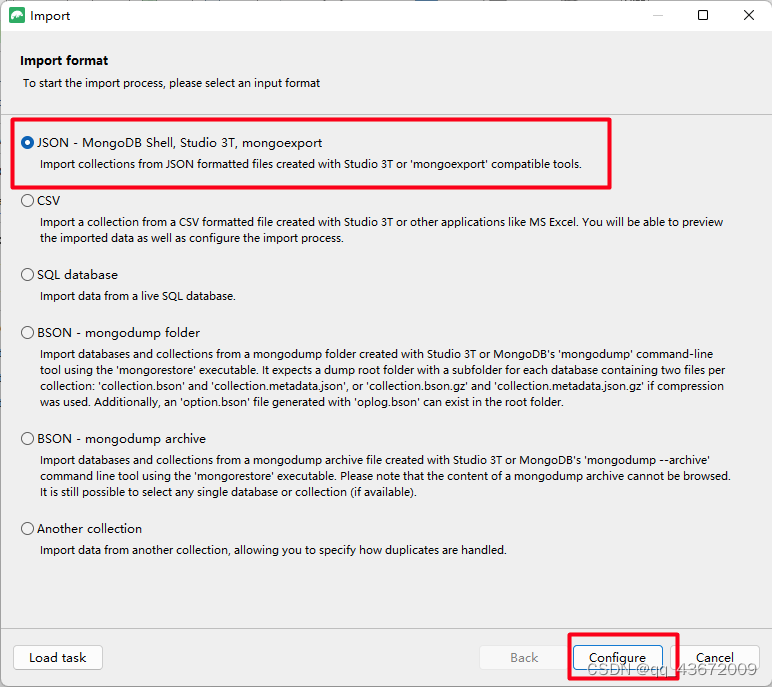The width and height of the screenshot is (772, 687).
Task: Open the Load task button
Action: (58, 657)
